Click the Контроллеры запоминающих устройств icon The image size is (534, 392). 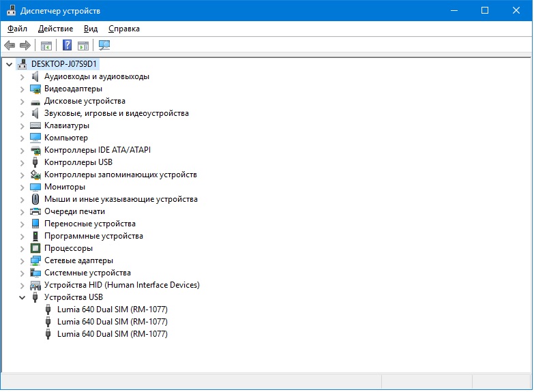35,175
